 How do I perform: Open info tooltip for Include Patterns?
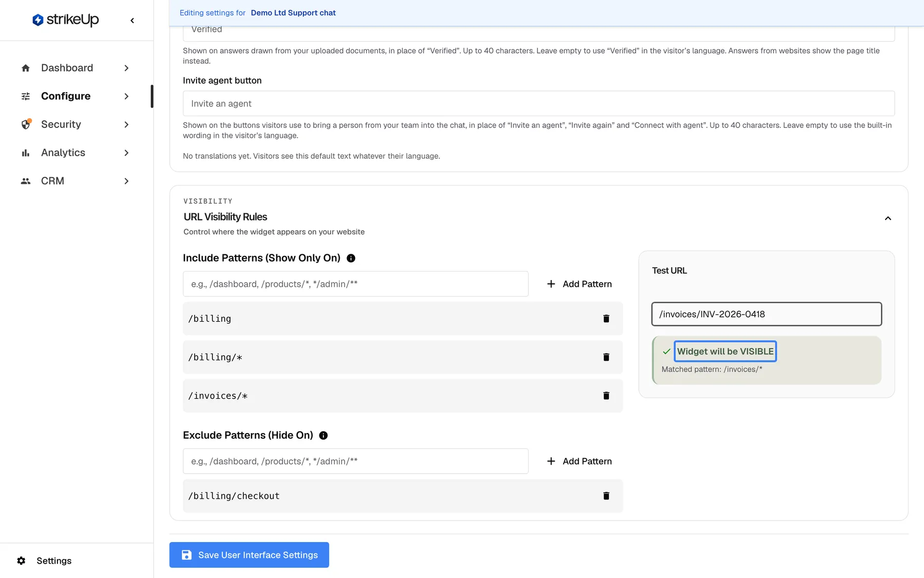pos(351,258)
